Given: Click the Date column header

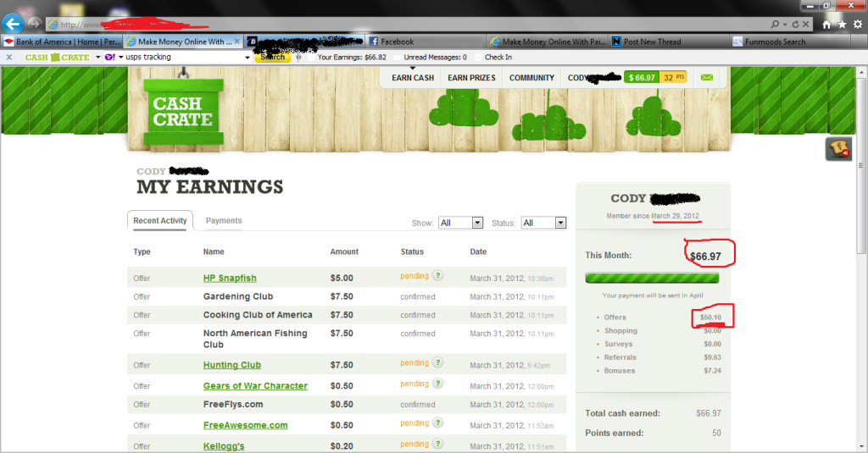Looking at the screenshot, I should point(478,251).
